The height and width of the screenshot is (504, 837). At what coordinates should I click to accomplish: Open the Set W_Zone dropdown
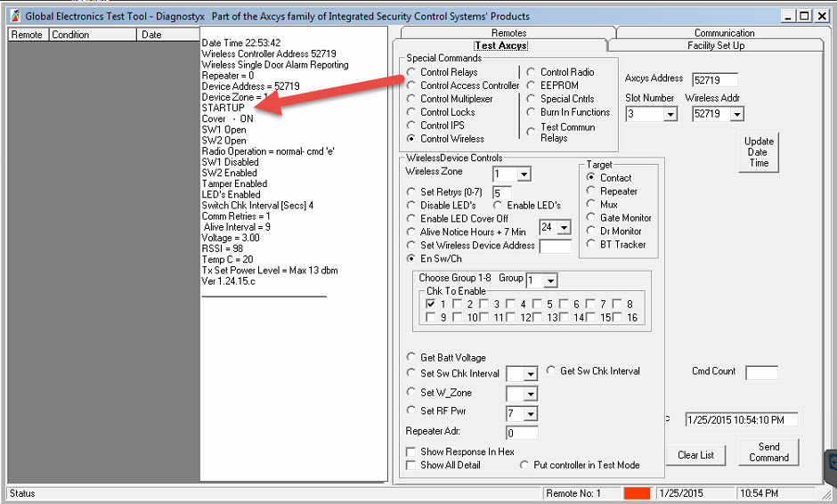[531, 394]
